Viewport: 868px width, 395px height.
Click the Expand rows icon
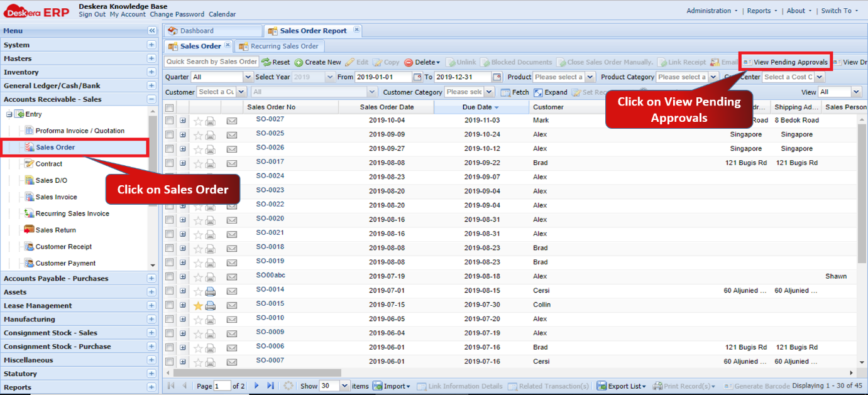(538, 92)
